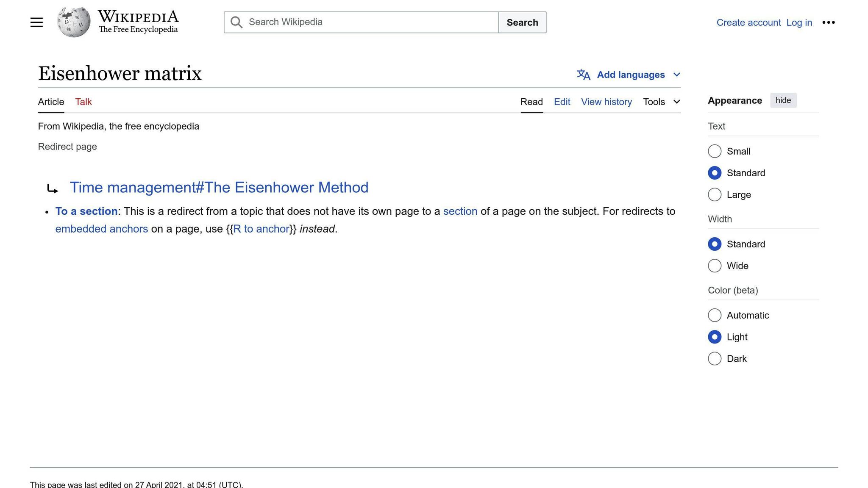868x488 pixels.
Task: Click the language translation icon
Action: click(583, 75)
